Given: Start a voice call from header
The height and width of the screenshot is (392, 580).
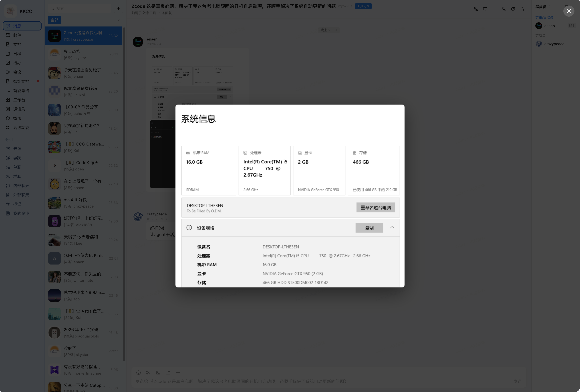Looking at the screenshot, I should [x=476, y=9].
